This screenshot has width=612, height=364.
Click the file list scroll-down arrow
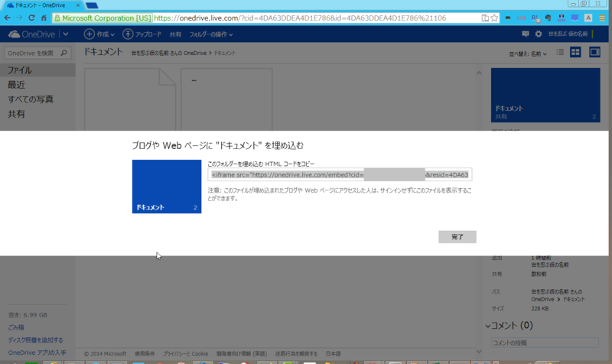(479, 352)
